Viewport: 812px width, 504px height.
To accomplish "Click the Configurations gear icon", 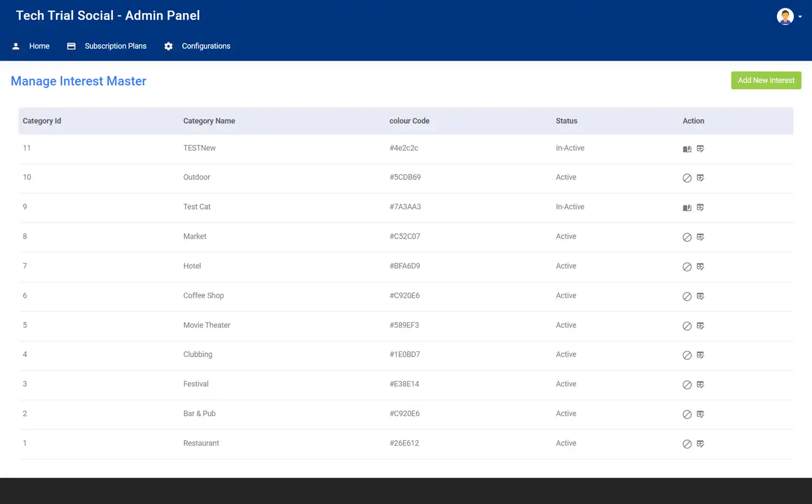I will tap(168, 46).
